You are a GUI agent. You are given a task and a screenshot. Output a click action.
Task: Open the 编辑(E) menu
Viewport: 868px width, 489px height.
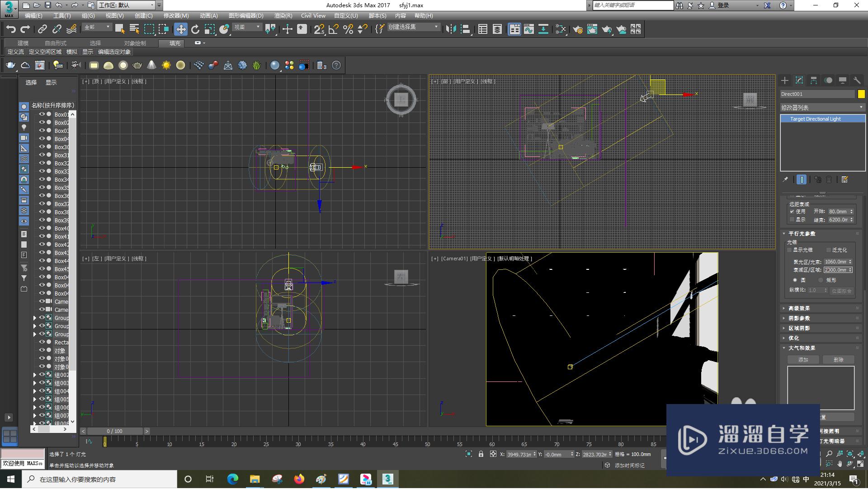tap(33, 16)
